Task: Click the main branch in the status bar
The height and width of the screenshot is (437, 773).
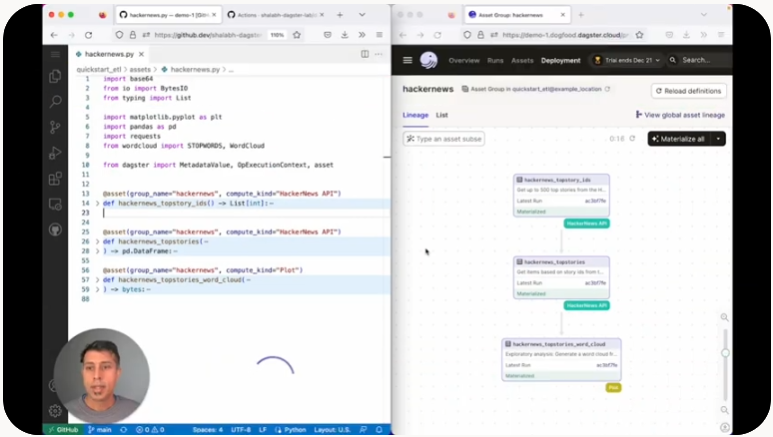Action: click(100, 430)
